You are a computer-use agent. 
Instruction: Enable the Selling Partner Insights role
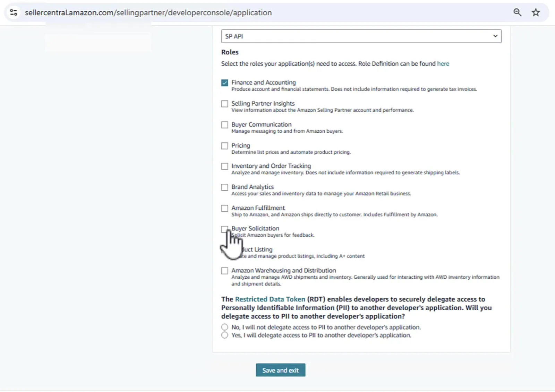coord(224,104)
